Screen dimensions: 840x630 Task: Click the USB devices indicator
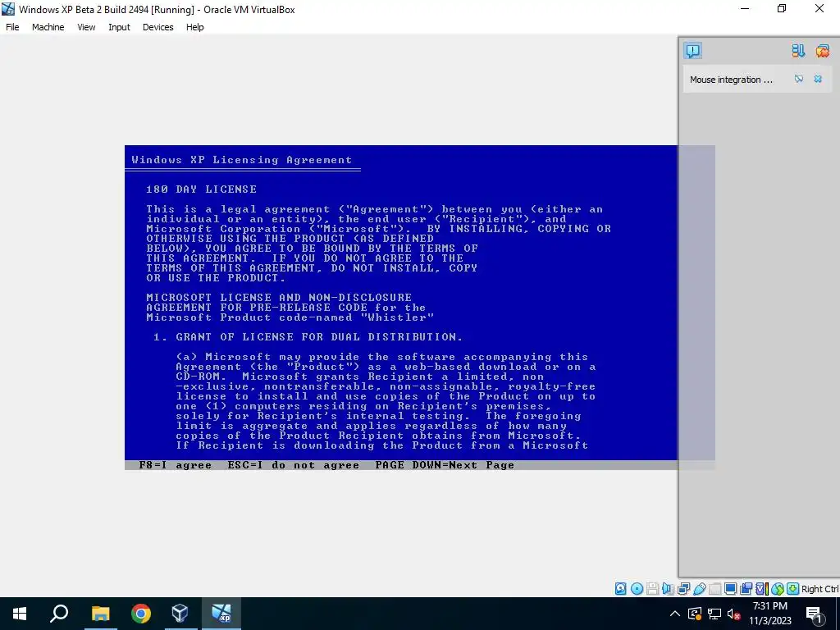point(699,589)
